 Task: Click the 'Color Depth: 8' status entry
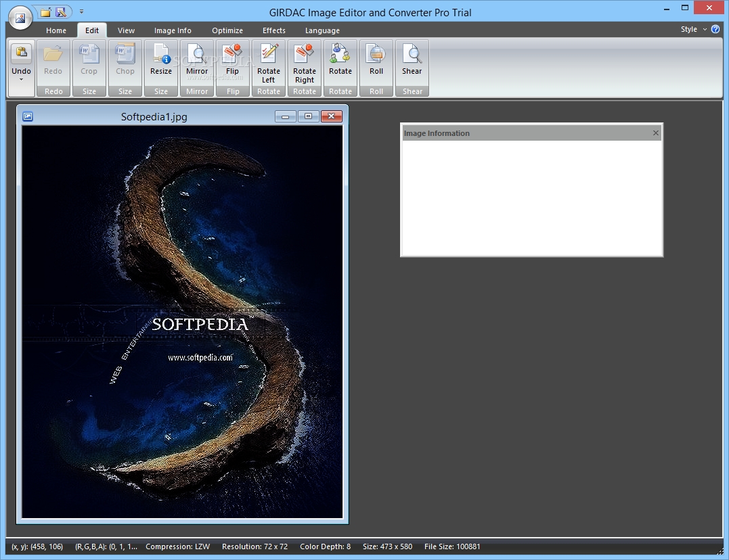pyautogui.click(x=325, y=546)
